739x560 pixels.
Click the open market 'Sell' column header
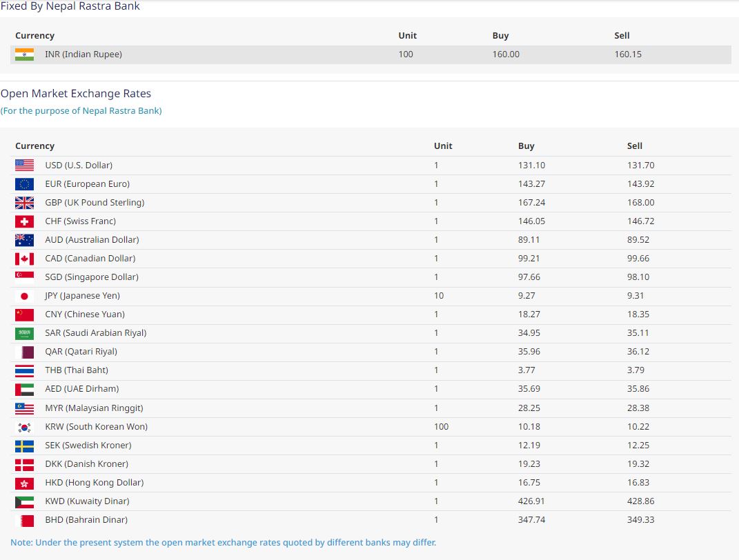(634, 146)
